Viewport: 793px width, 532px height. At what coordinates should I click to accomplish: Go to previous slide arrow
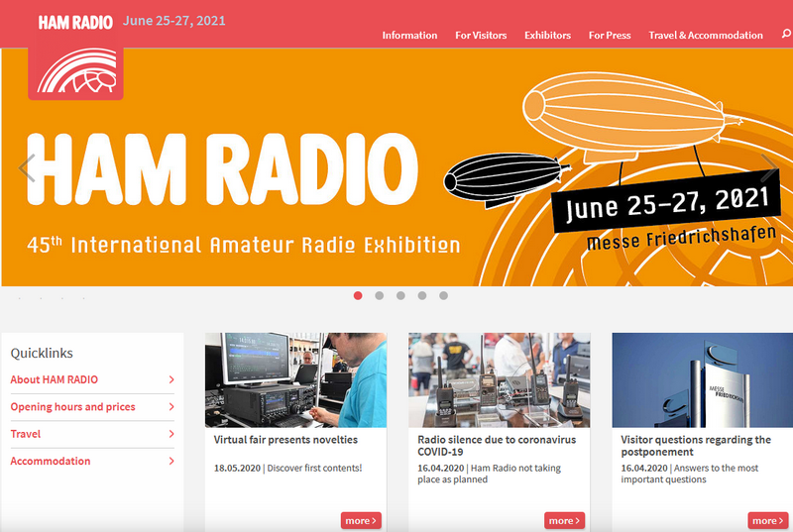[x=27, y=167]
